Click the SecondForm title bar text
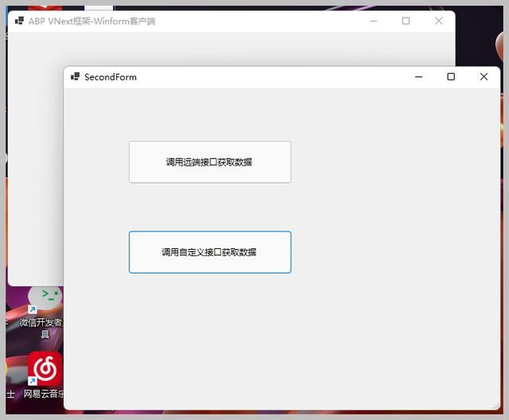Screen dimensions: 509x420 coord(111,77)
